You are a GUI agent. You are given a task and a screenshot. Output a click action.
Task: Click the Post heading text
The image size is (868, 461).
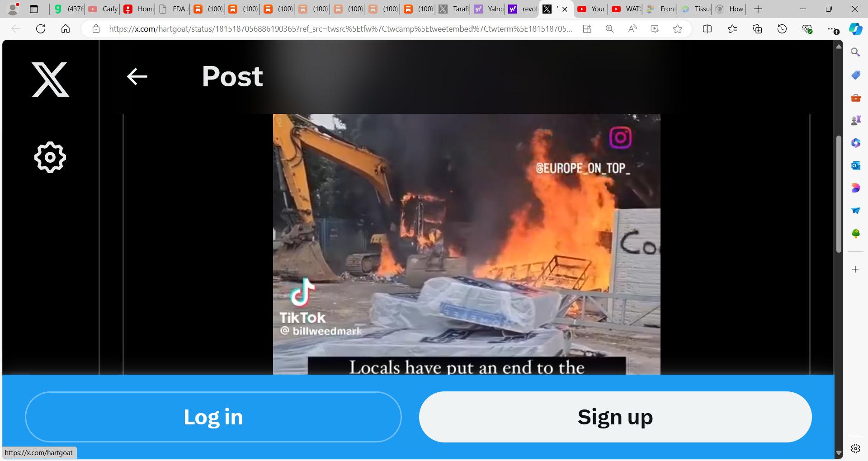point(232,76)
